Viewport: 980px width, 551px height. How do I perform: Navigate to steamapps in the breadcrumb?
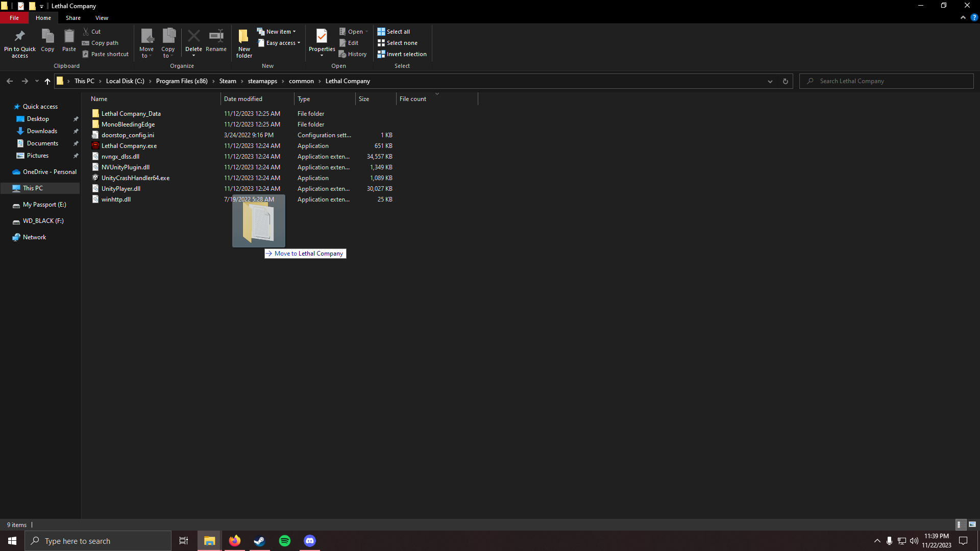pos(262,81)
